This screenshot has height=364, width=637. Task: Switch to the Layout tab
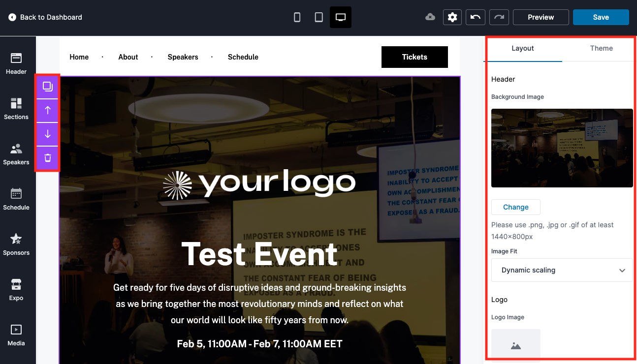point(523,48)
